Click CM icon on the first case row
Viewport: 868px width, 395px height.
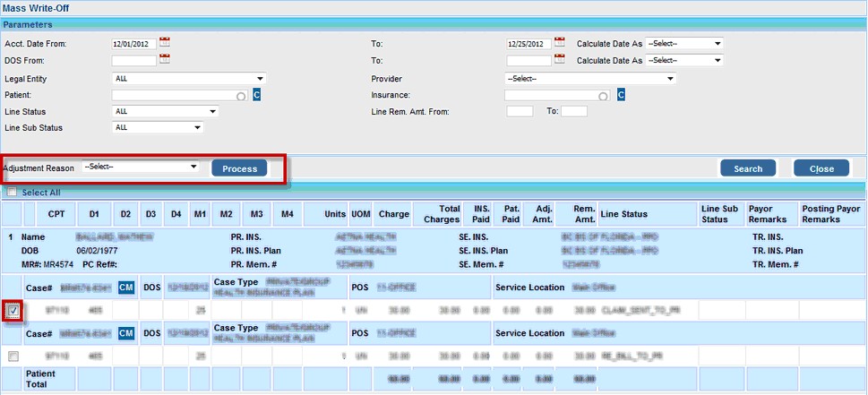pos(126,288)
